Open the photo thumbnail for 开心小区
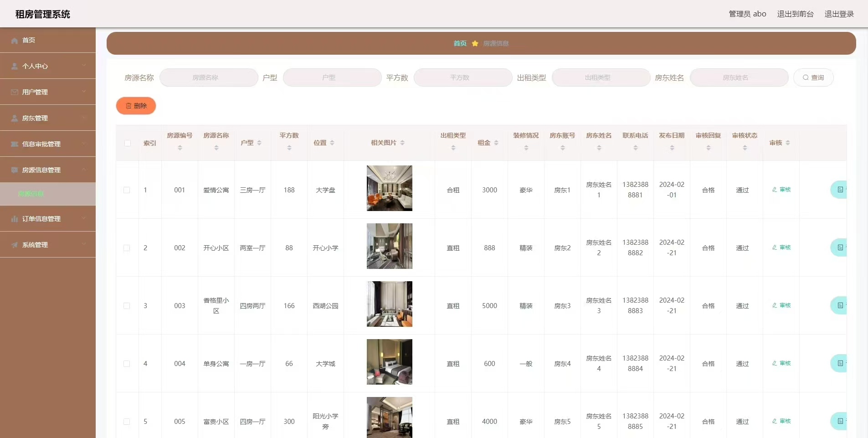 coord(390,246)
